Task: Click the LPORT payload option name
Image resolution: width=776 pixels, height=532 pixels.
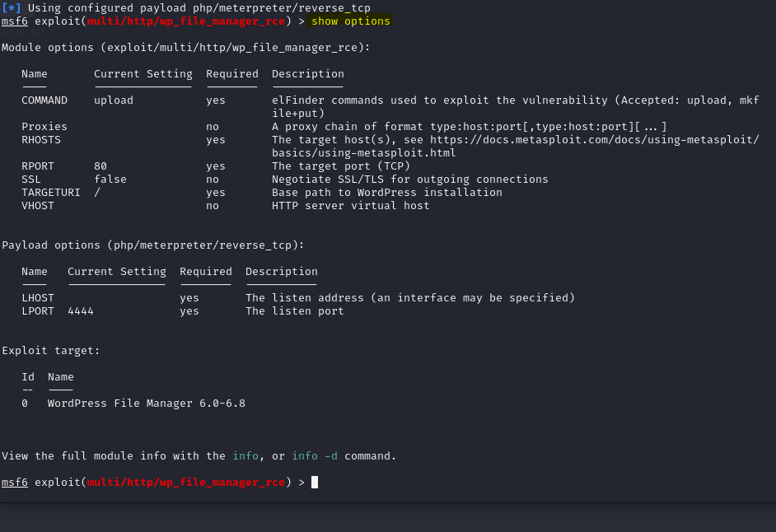Action: [x=38, y=310]
